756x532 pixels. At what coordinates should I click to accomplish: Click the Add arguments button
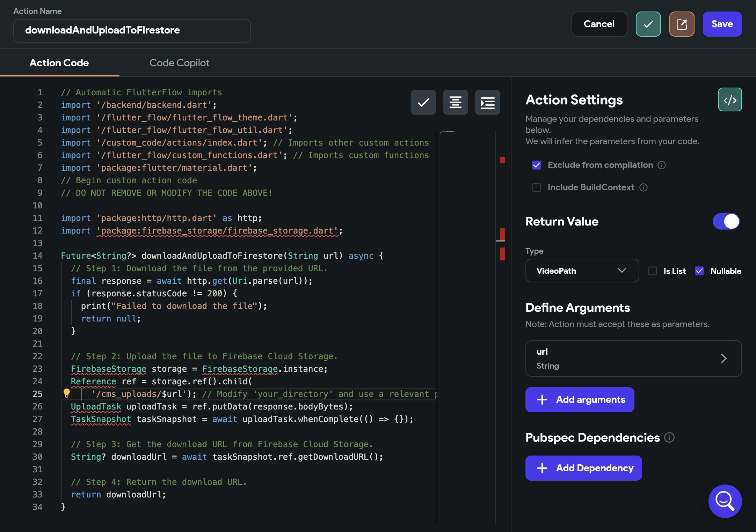pos(580,400)
